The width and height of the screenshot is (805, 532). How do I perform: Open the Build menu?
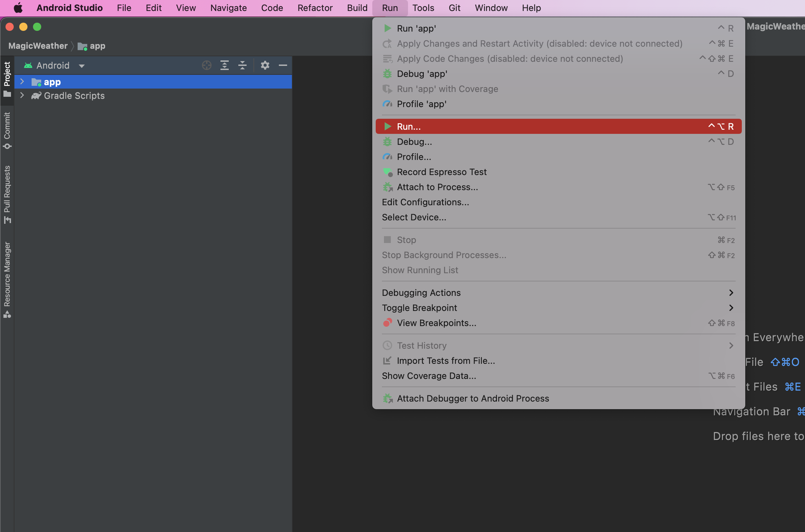pos(357,8)
